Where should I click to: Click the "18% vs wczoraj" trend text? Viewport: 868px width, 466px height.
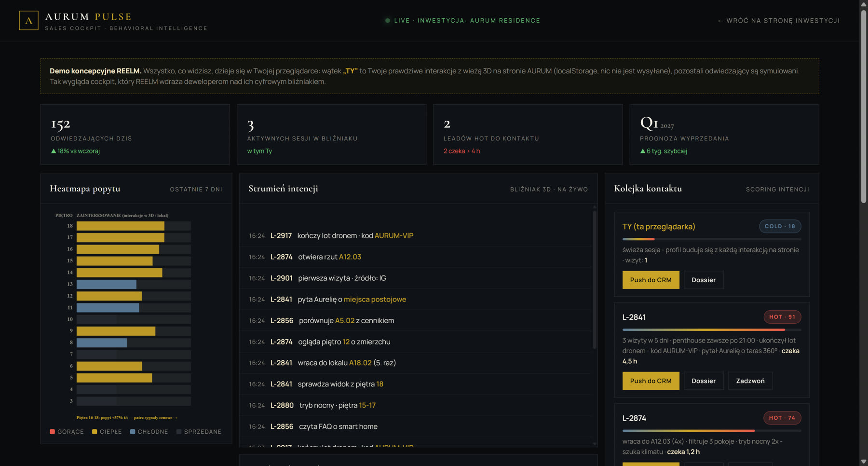pos(75,151)
